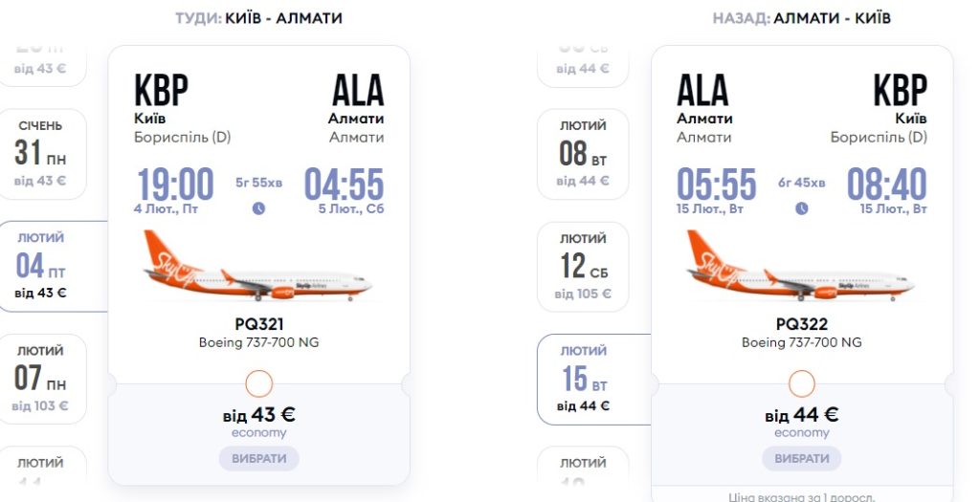This screenshot has width=980, height=502.
Task: Choose return date Лютий 12 Сб
Action: 583,266
